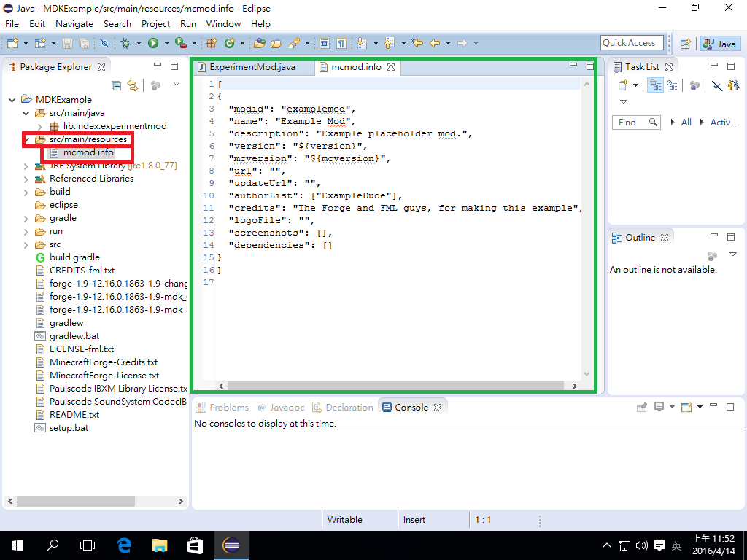747x560 pixels.
Task: Click the green Run button
Action: pyautogui.click(x=153, y=43)
